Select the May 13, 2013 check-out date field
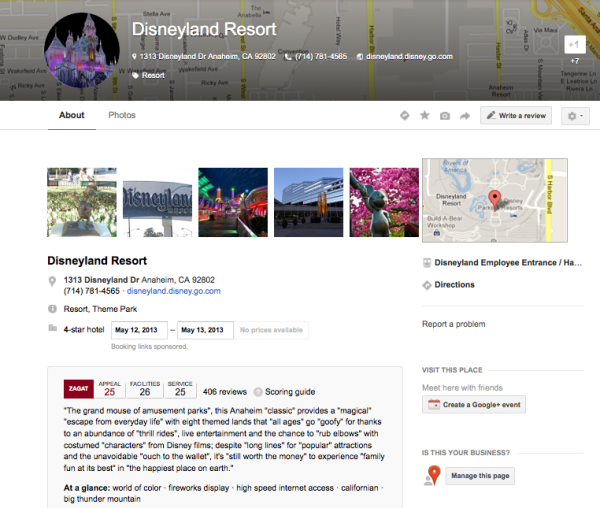The image size is (600, 508). coord(205,330)
